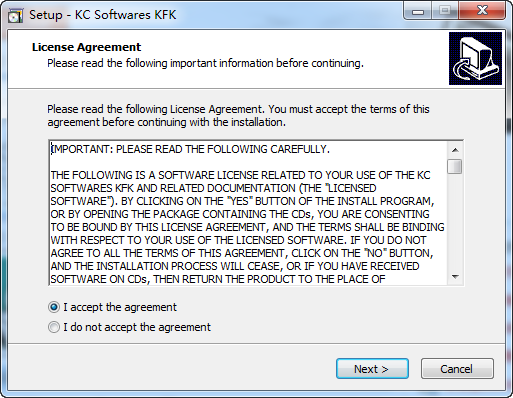
Task: Click the license text scrollbar thumb
Action: (455, 166)
